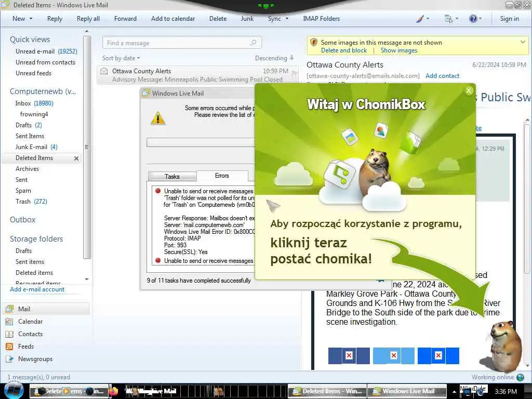The height and width of the screenshot is (399, 532).
Task: Open IMAP Folders from the toolbar
Action: [x=321, y=19]
